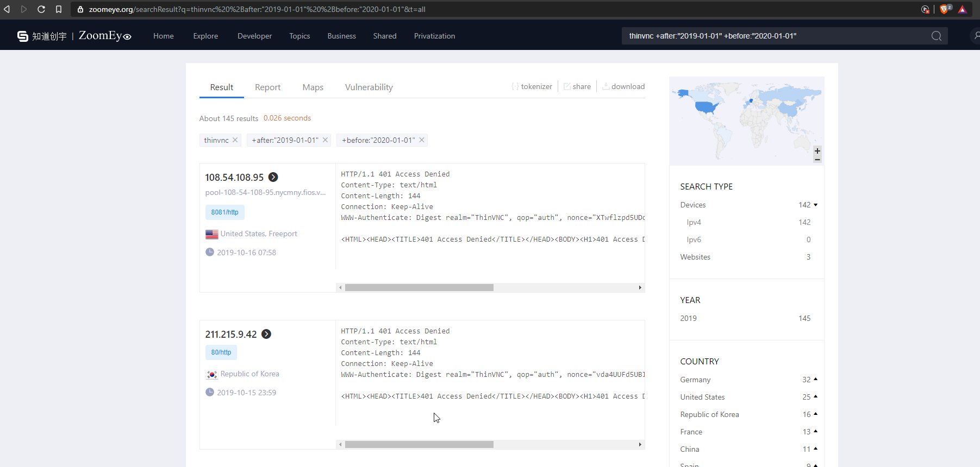Filter by 8081/http port tag
Viewport: 980px width, 467px height.
coord(224,212)
